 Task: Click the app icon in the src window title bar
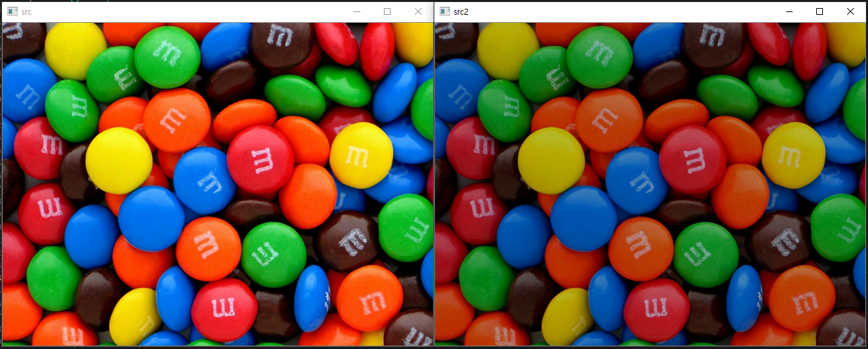[x=12, y=11]
